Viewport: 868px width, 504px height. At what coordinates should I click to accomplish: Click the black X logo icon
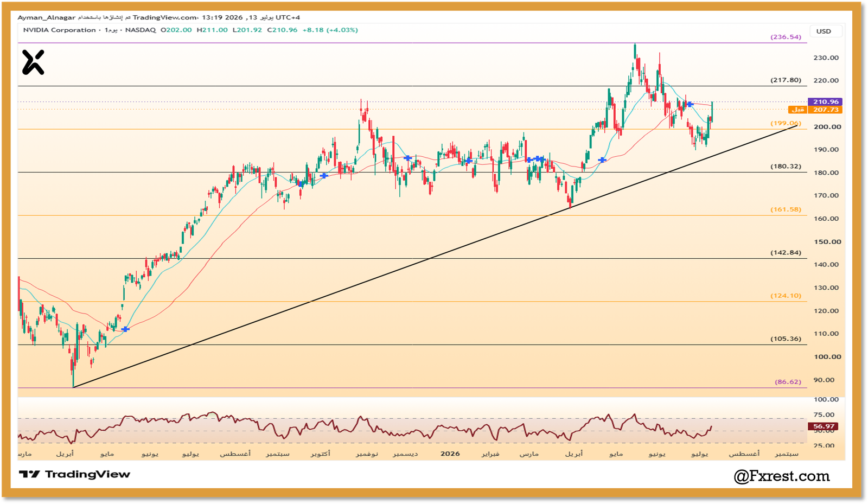click(x=33, y=62)
